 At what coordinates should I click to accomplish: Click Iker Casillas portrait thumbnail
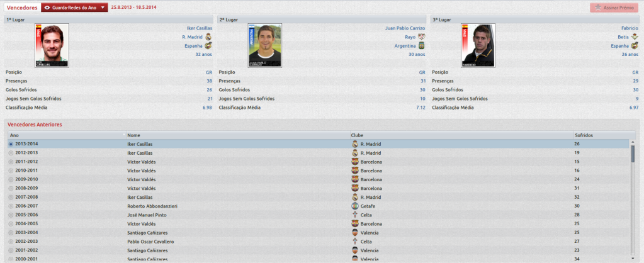(52, 45)
